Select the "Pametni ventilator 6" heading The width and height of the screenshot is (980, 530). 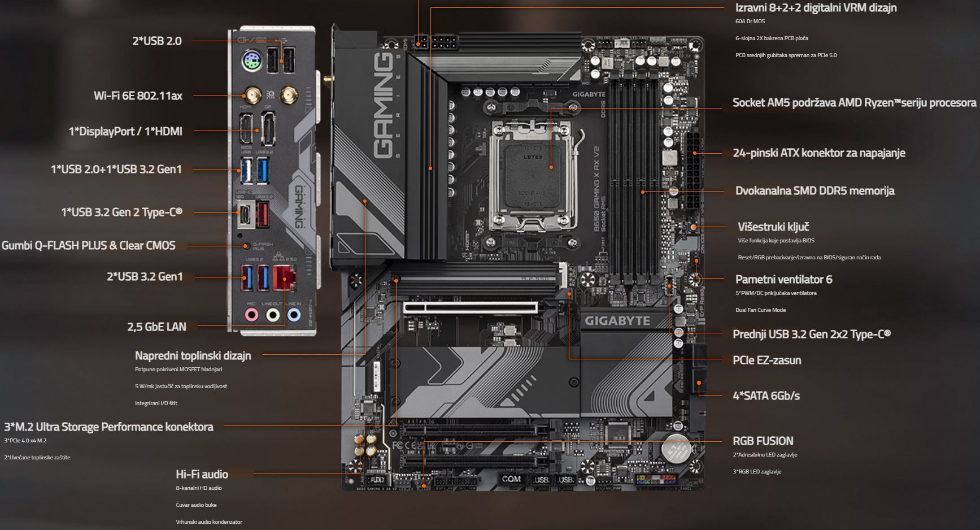(783, 279)
